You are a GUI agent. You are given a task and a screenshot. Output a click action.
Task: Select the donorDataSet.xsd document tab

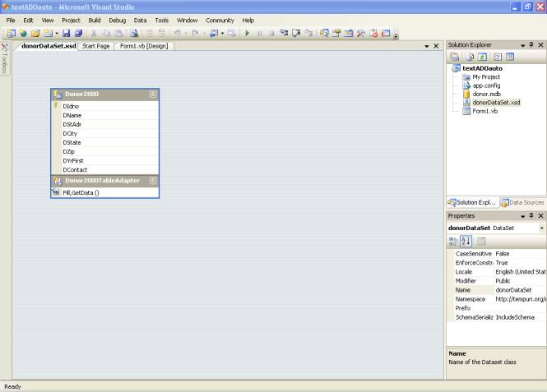point(49,46)
